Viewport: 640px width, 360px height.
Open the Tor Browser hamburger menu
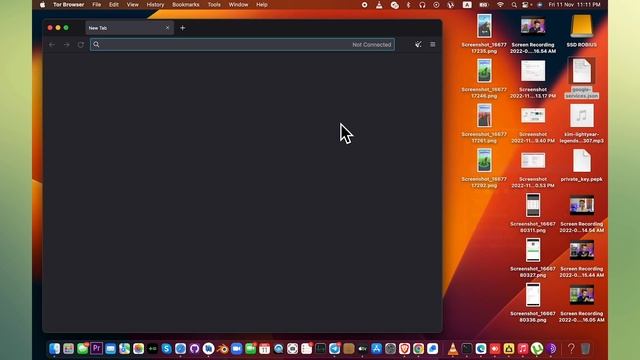pos(433,44)
